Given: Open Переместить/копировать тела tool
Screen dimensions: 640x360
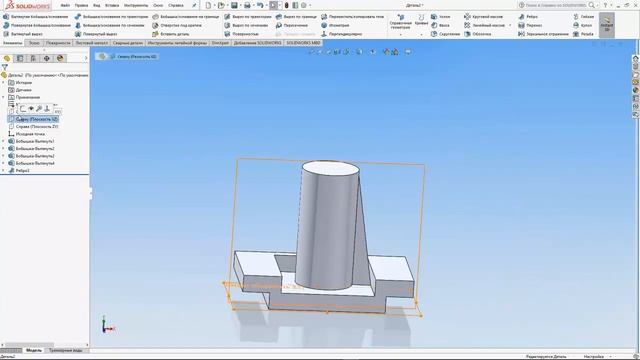Looking at the screenshot, I should tap(352, 17).
